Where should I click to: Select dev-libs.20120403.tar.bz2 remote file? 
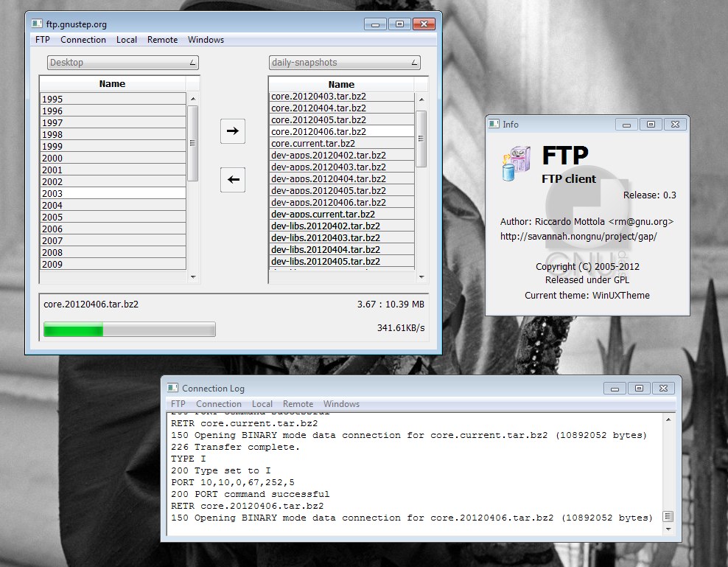(342, 237)
